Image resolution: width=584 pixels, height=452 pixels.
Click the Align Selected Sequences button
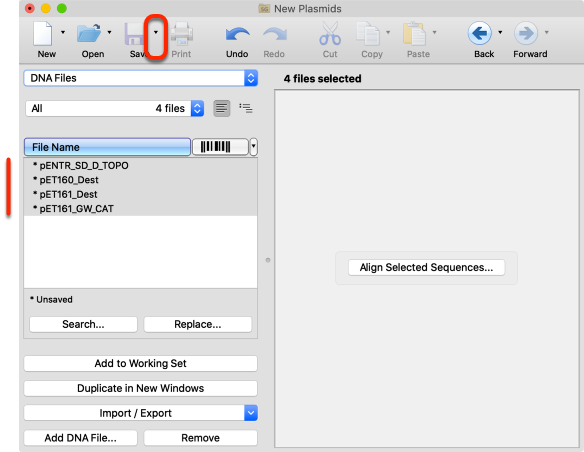tap(426, 267)
